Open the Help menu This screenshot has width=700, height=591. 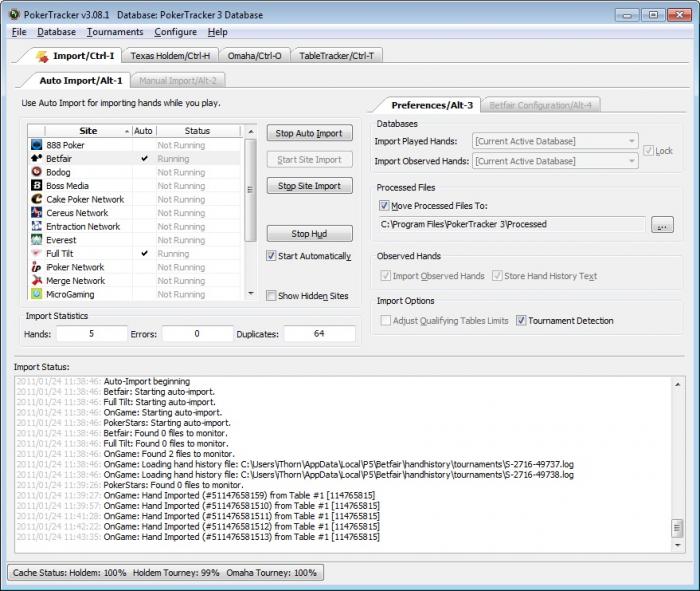(217, 32)
